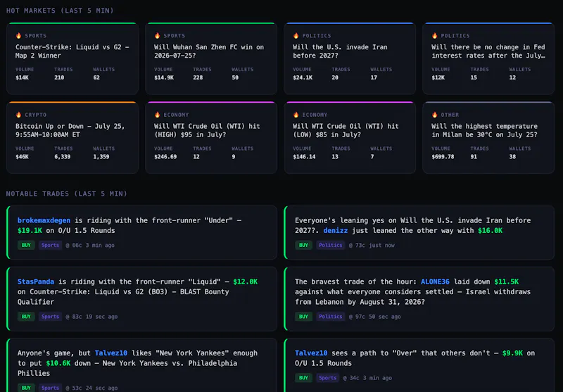Click the $10.6K amount in Yankees trade
Image resolution: width=563 pixels, height=392 pixels.
[x=58, y=363]
